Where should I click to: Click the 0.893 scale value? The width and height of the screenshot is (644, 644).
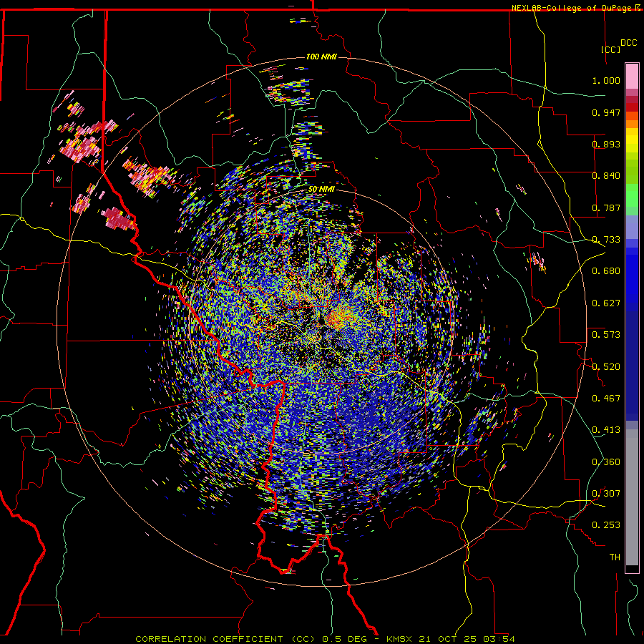point(606,144)
